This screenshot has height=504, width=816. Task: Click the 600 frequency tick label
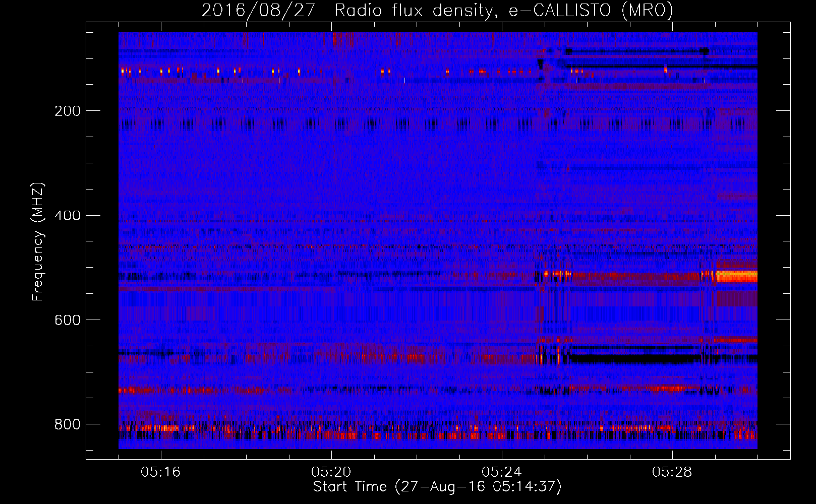pyautogui.click(x=68, y=321)
